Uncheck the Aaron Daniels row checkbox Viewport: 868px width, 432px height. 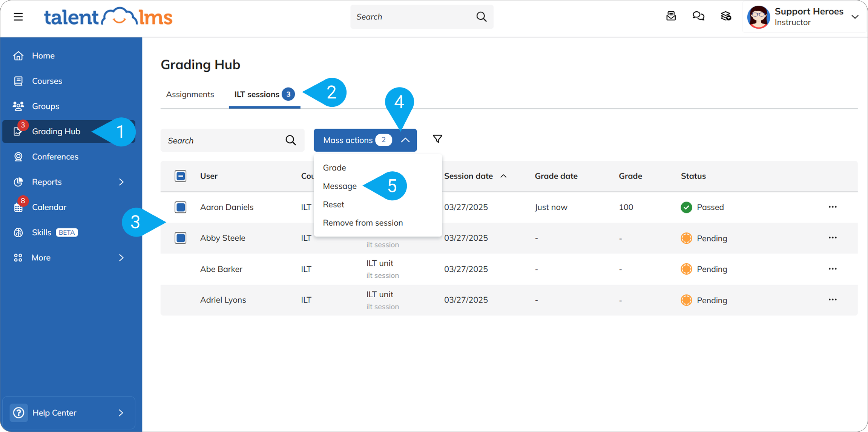[x=180, y=207]
